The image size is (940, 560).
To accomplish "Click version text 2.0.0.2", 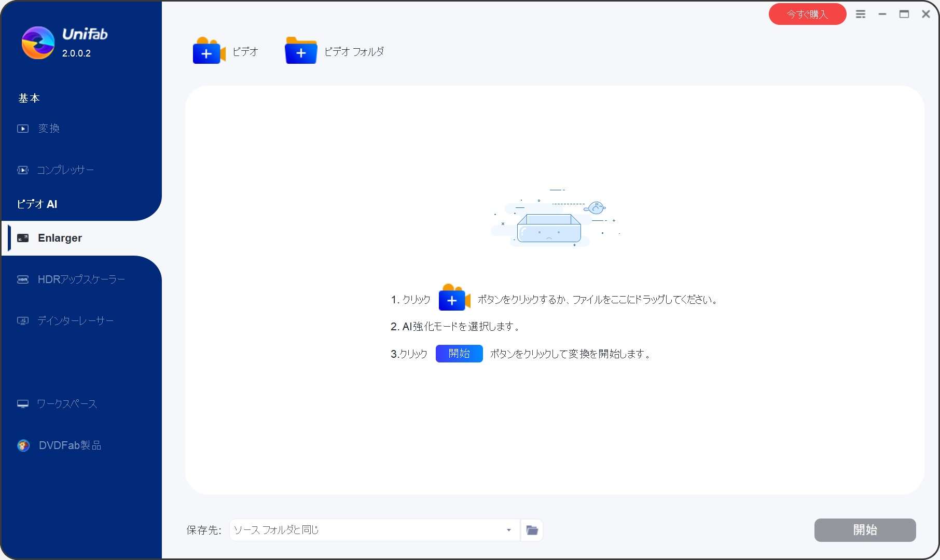I will (76, 53).
